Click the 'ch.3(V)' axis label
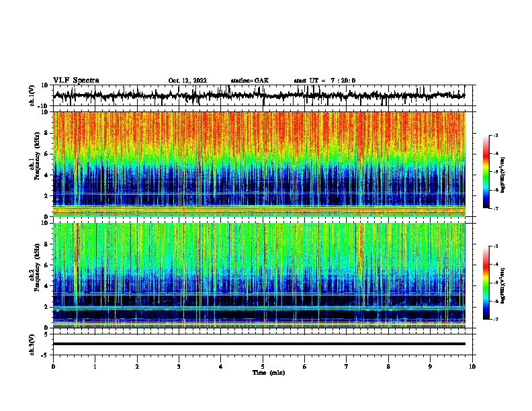Screen dimensions: 532x411 [x=32, y=345]
